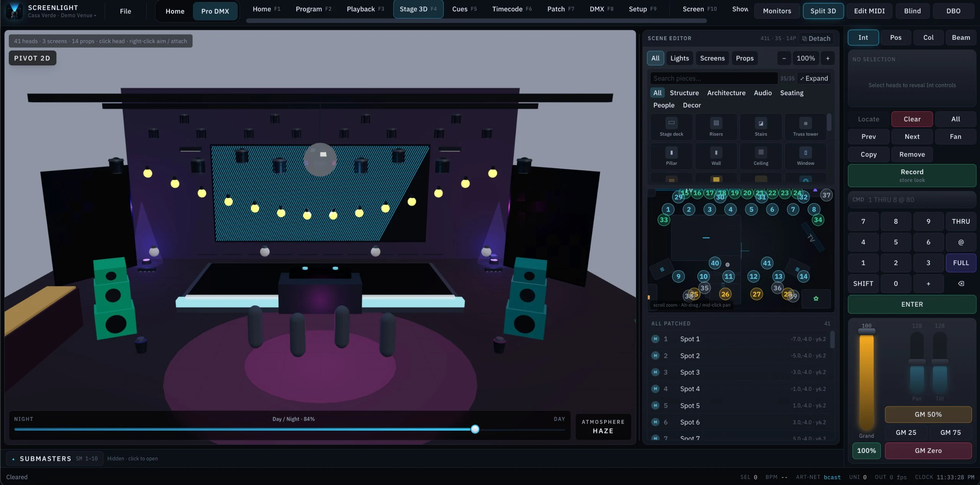The width and height of the screenshot is (980, 485).
Task: Add a Pillar prop
Action: click(671, 156)
